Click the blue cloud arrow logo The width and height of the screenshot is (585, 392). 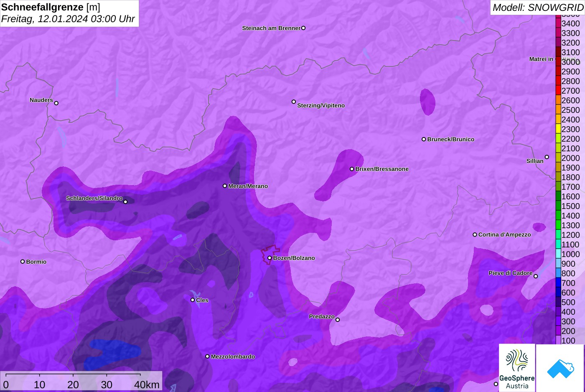click(x=560, y=368)
